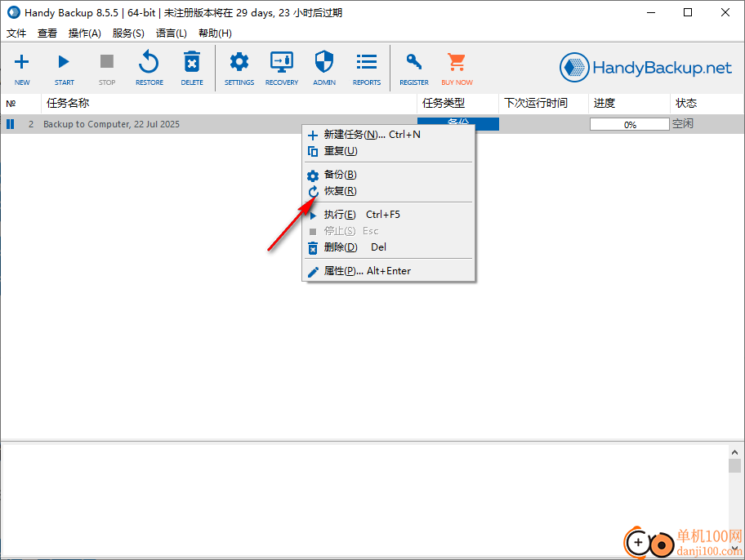Click the DELETE trash toolbar icon
Image resolution: width=745 pixels, height=560 pixels.
[192, 69]
